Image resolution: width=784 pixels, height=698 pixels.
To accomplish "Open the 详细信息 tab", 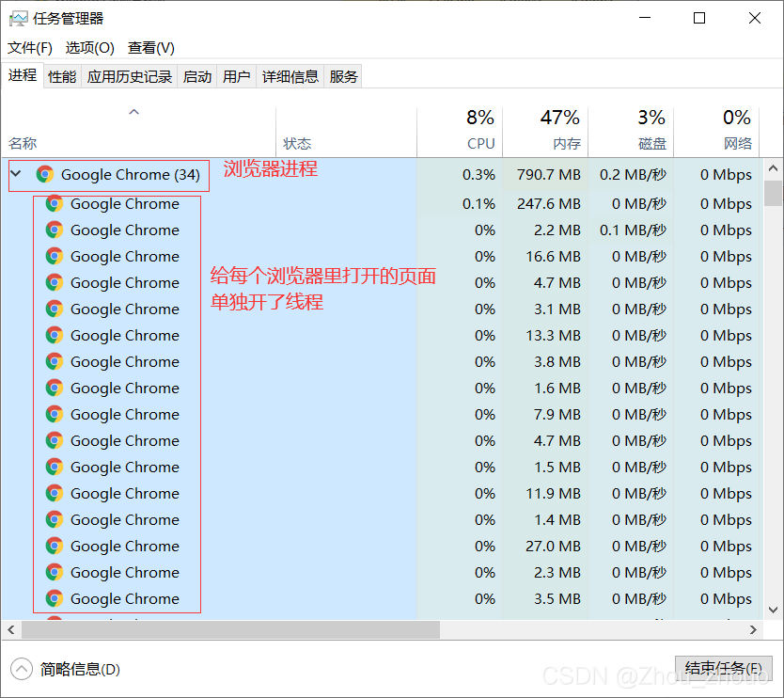I will [290, 76].
